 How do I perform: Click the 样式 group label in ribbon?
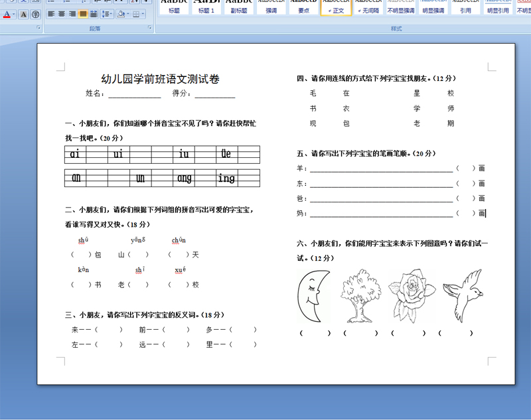point(396,29)
